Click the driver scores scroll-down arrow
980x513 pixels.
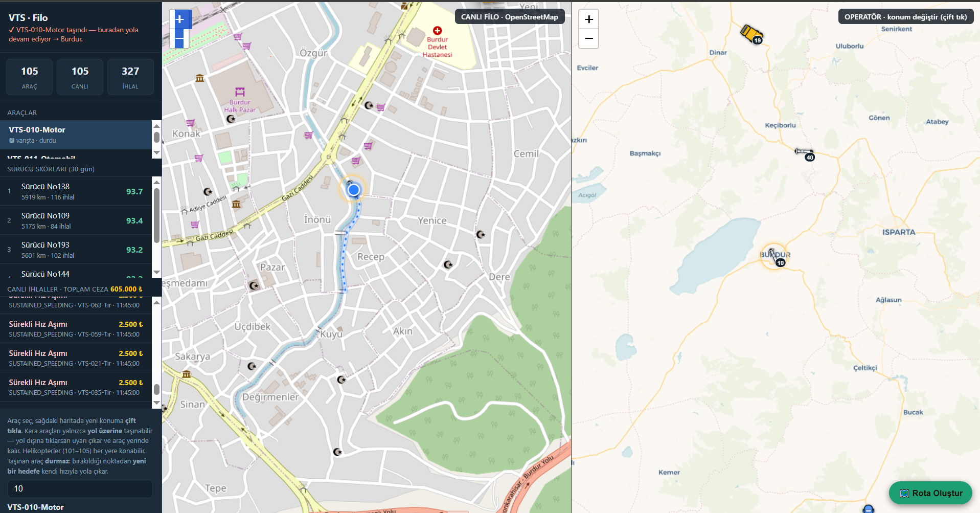click(157, 273)
